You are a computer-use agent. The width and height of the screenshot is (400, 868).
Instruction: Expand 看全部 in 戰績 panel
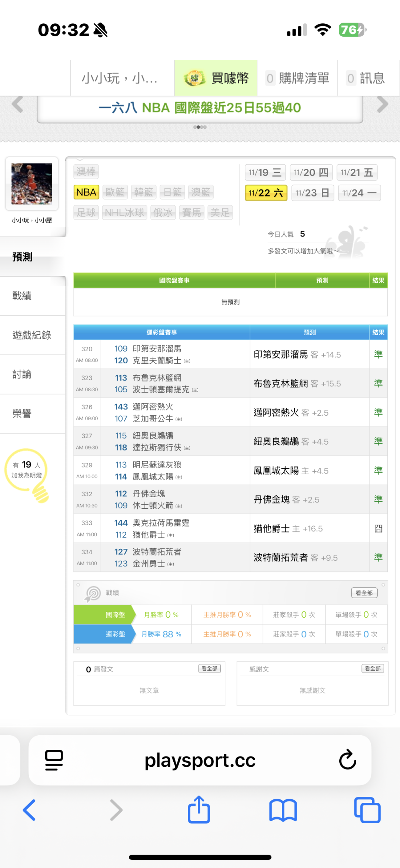coord(364,593)
